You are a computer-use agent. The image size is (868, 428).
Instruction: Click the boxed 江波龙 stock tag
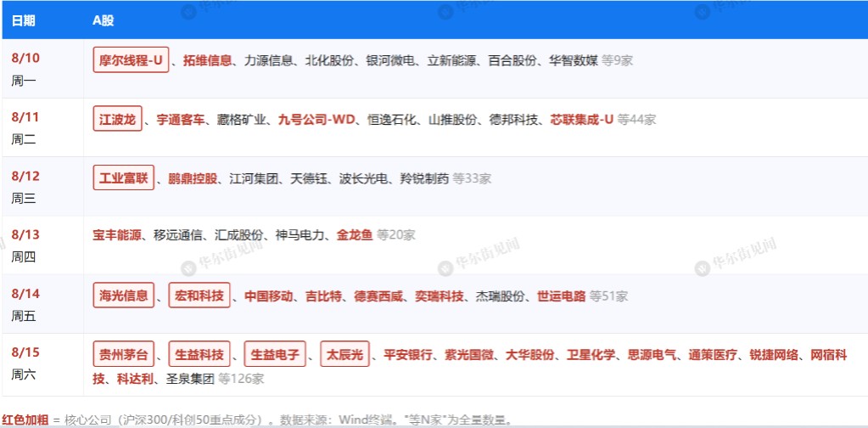pos(117,119)
